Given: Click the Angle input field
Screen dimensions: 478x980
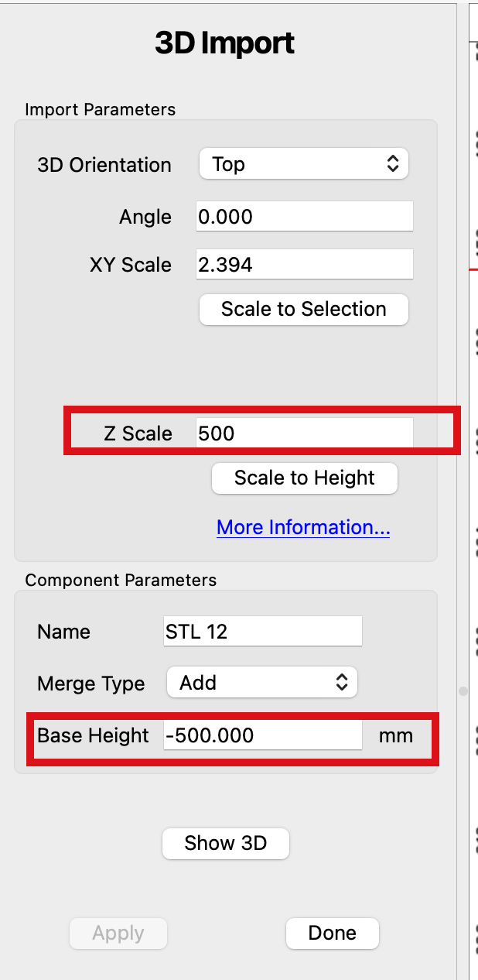Looking at the screenshot, I should 304,217.
